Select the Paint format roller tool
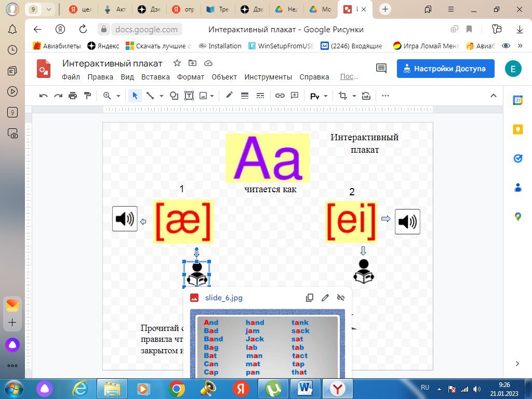Screen dimensions: 532x399 pos(87,96)
